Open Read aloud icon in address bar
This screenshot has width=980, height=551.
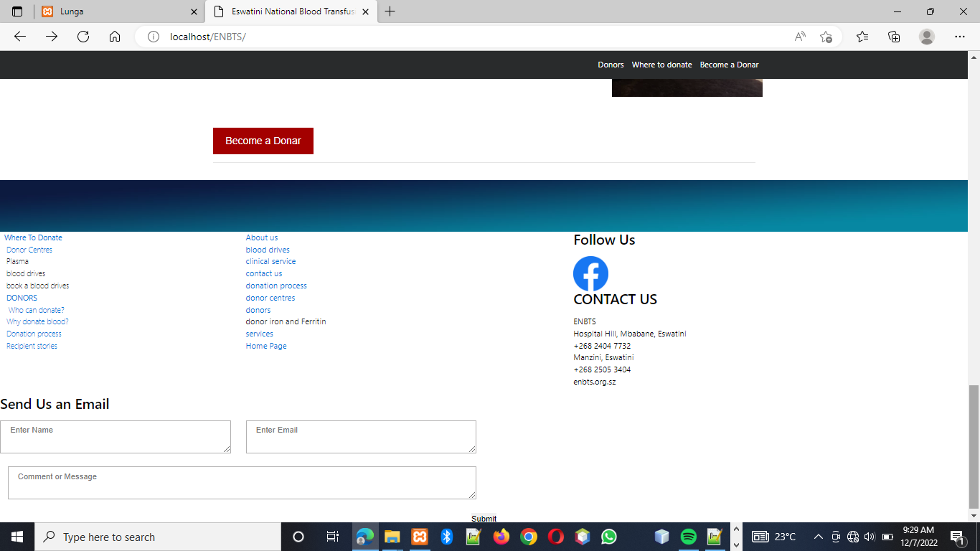point(800,37)
